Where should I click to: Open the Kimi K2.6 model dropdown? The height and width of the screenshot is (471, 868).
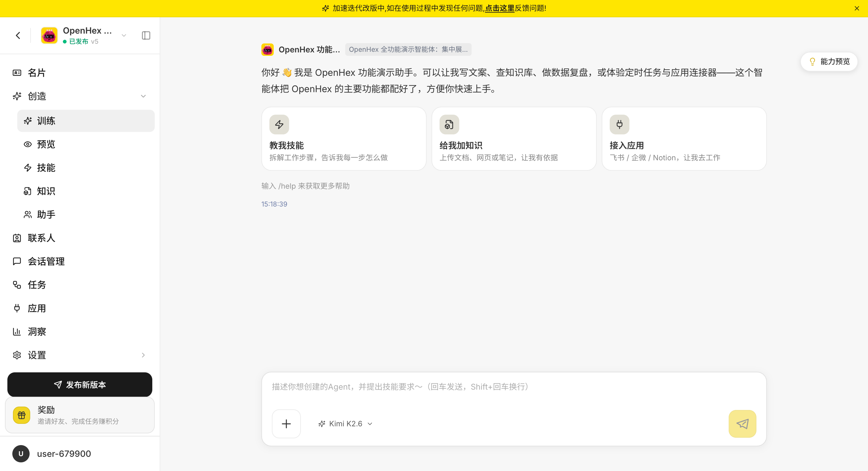point(345,424)
